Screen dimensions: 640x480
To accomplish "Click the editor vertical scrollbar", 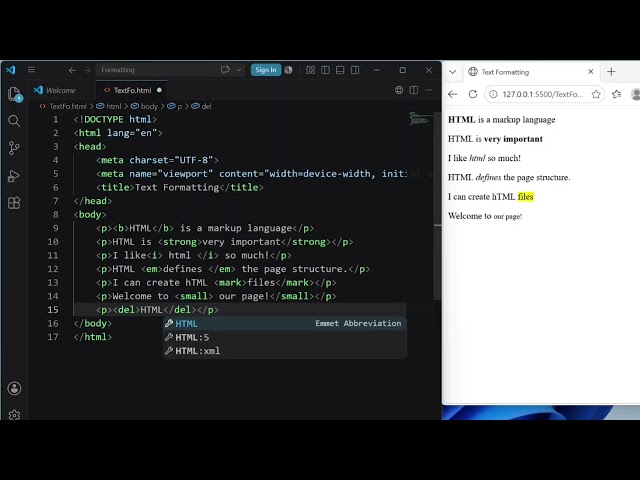I will point(437,204).
